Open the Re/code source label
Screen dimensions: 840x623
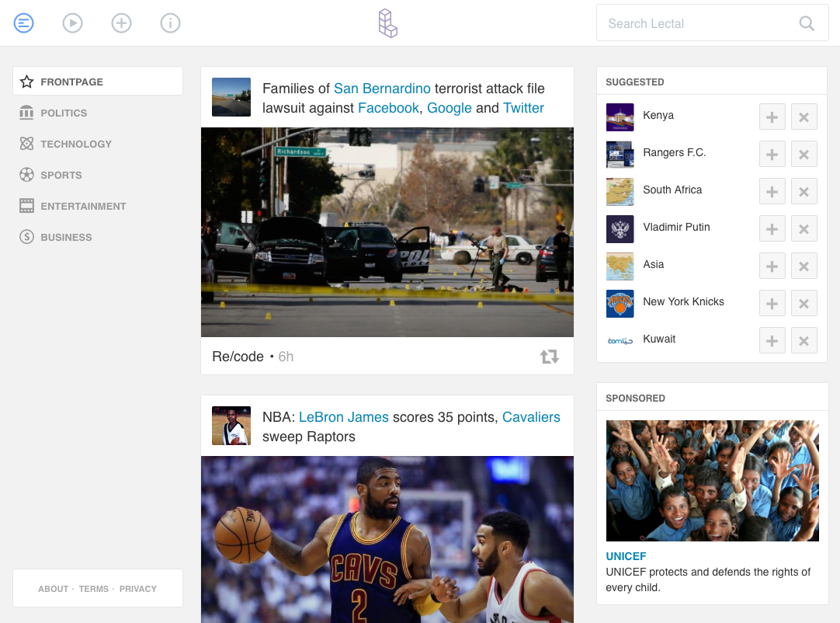[x=238, y=357]
